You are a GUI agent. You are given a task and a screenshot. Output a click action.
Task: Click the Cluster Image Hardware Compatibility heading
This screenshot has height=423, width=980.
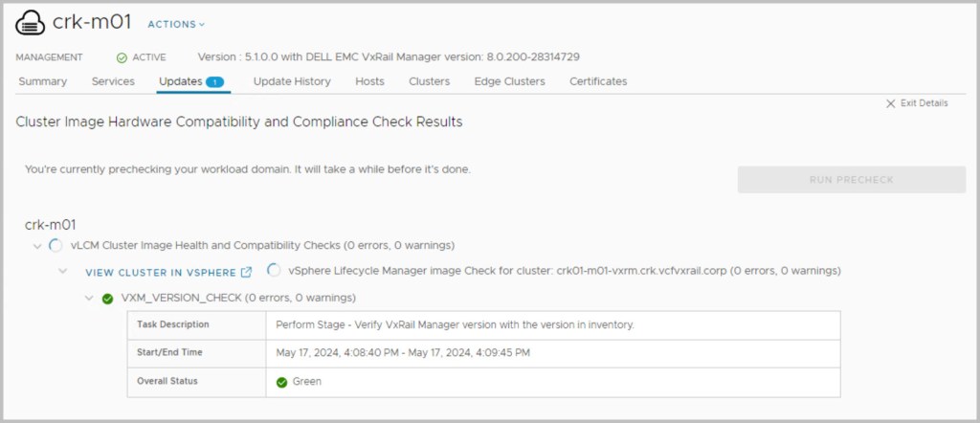coord(239,122)
